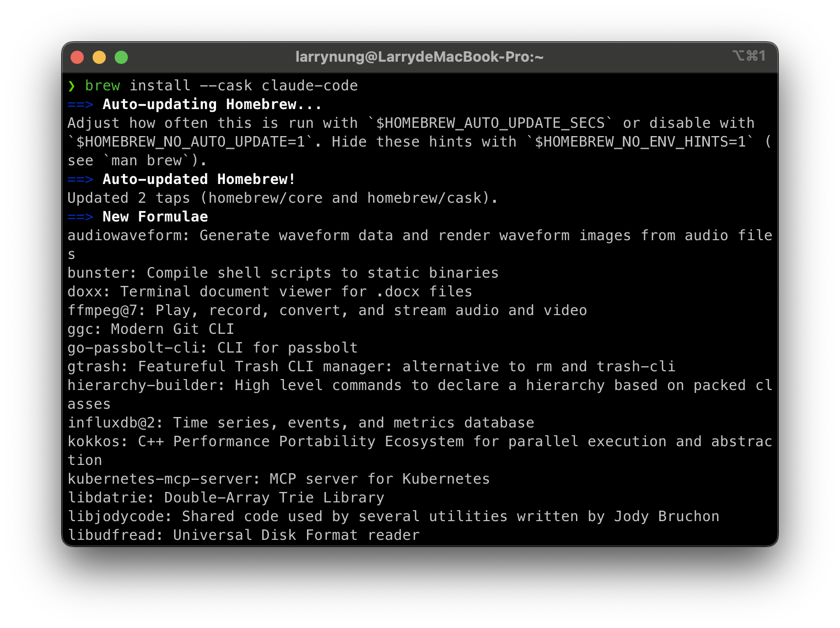Click the 'hierarchy-builder' formula line
840x628 pixels.
420,395
